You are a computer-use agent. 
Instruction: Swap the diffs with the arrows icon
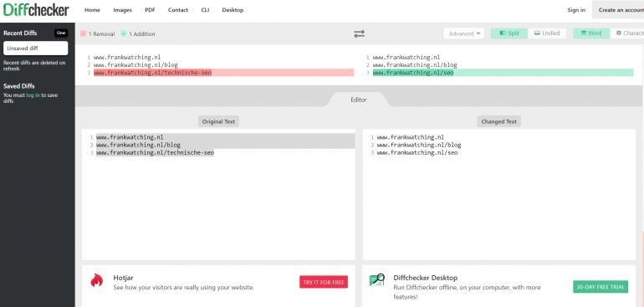click(x=360, y=33)
